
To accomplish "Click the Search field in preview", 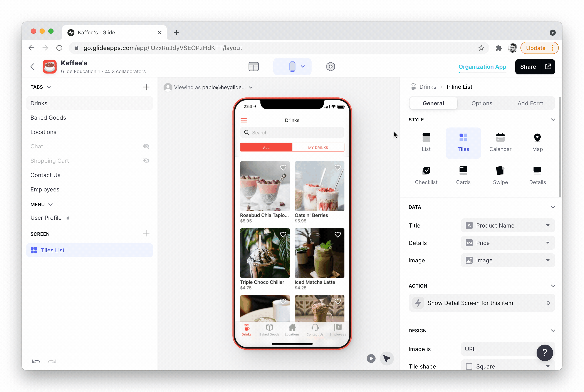I will [x=292, y=132].
